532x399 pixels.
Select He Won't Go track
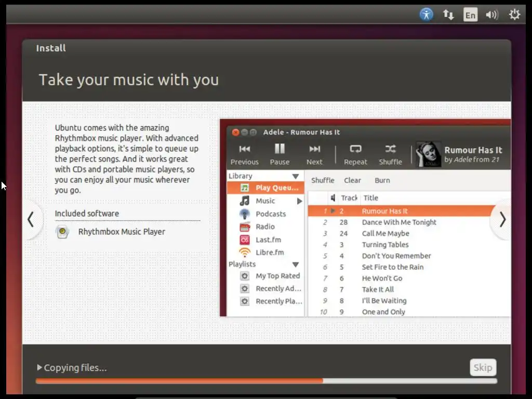[x=409, y=278]
